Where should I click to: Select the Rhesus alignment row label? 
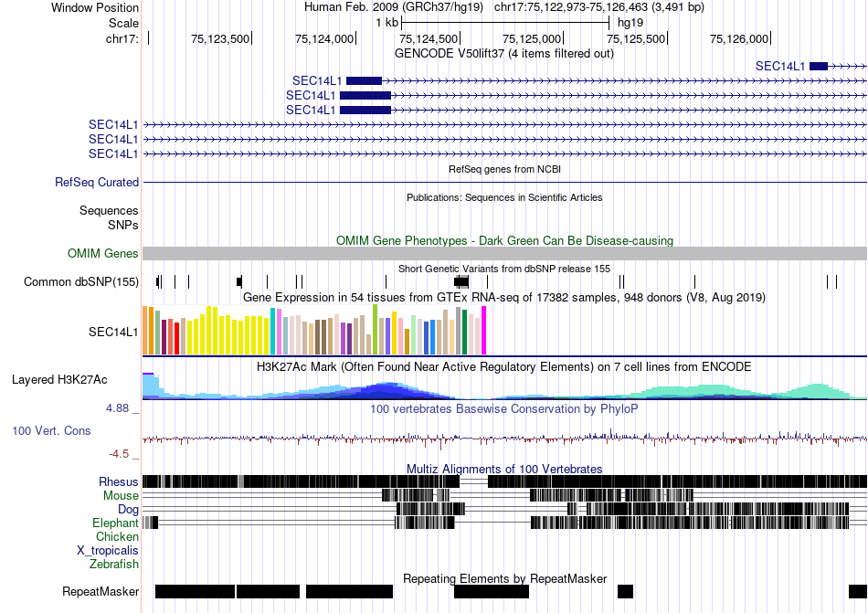(119, 481)
